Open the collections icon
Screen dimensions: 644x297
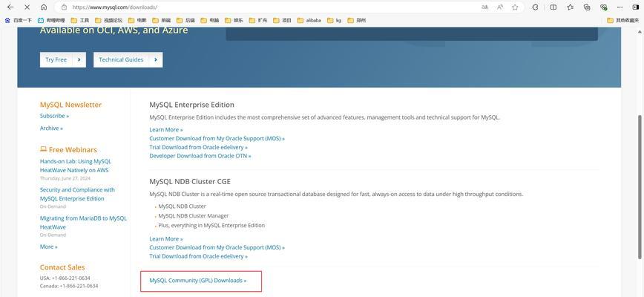tap(587, 7)
